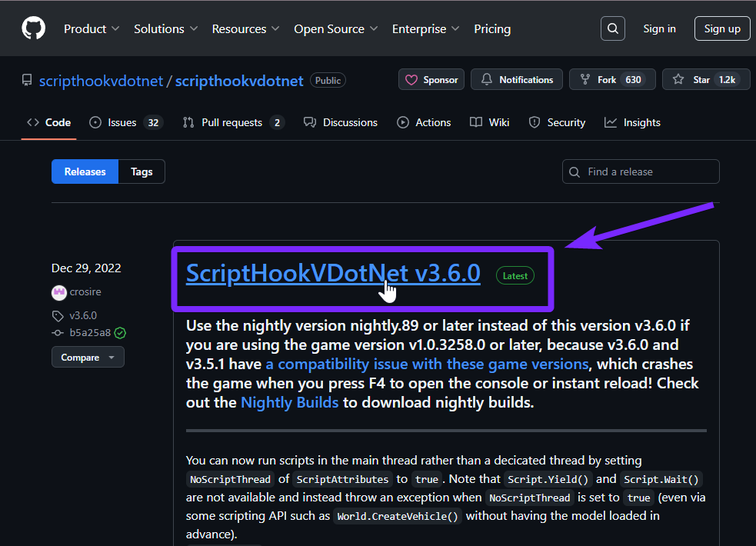756x546 pixels.
Task: Open the v3.6.0 tag link in sidebar
Action: click(x=83, y=315)
